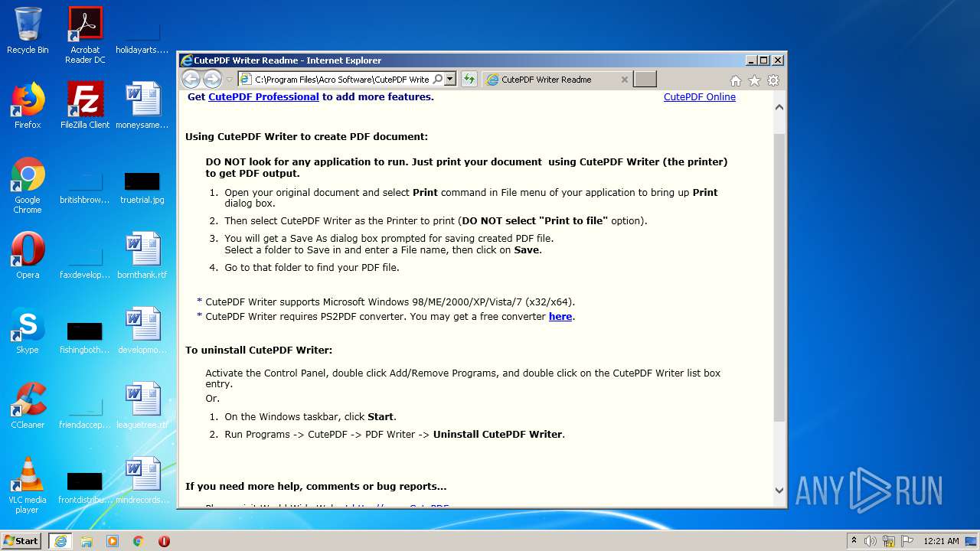Click the scrollbar up arrow
980x551 pixels.
779,107
